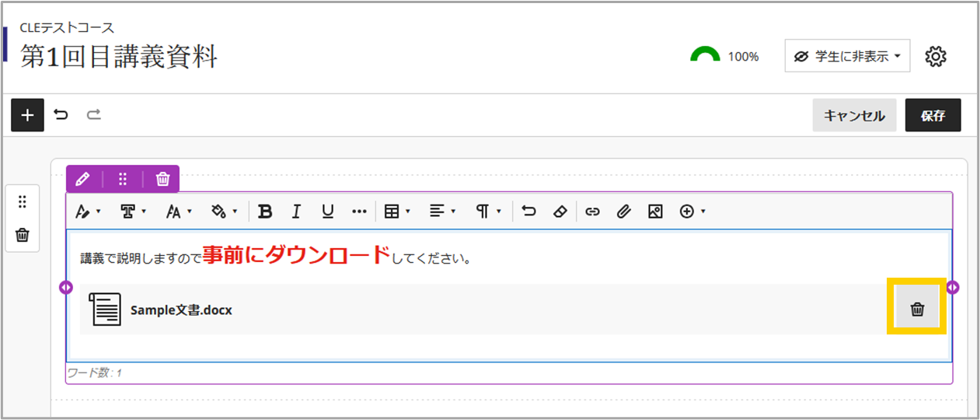Insert an image with picture icon
The image size is (980, 420).
655,211
